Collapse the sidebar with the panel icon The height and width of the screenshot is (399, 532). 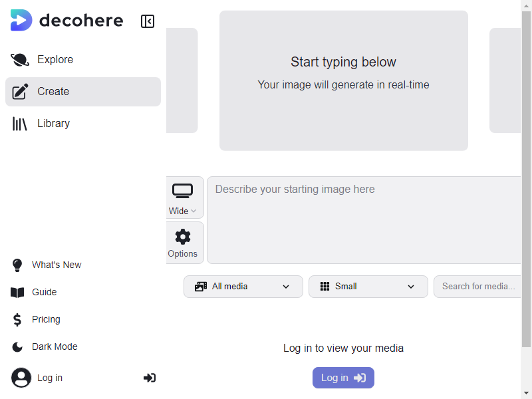click(x=148, y=21)
